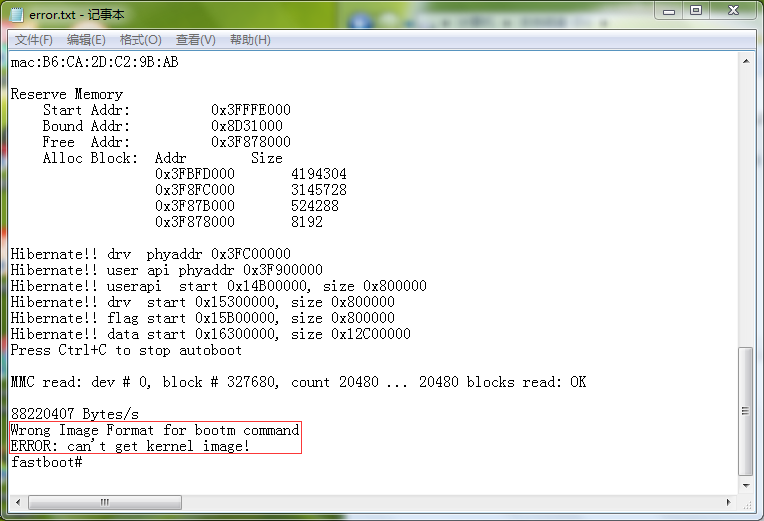
Task: Click the block address 0x3F87B000
Action: (x=195, y=206)
